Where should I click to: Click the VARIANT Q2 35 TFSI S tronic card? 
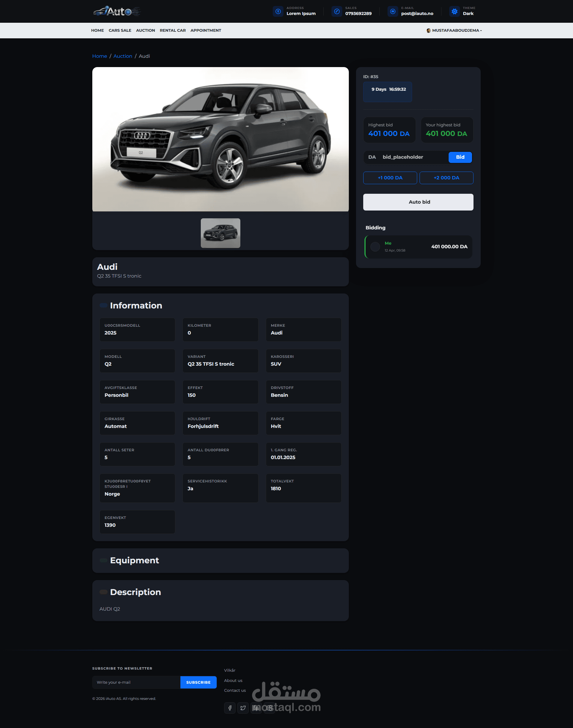[220, 361]
